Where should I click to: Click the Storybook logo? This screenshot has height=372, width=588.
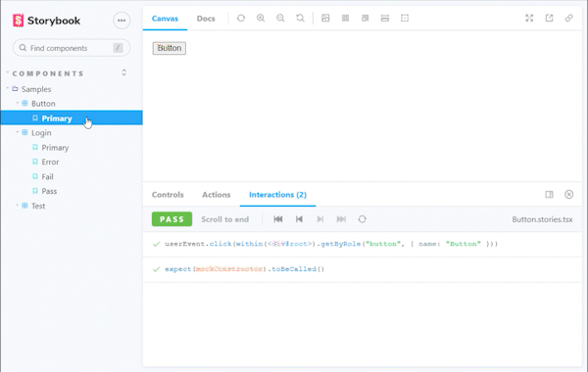click(x=18, y=21)
